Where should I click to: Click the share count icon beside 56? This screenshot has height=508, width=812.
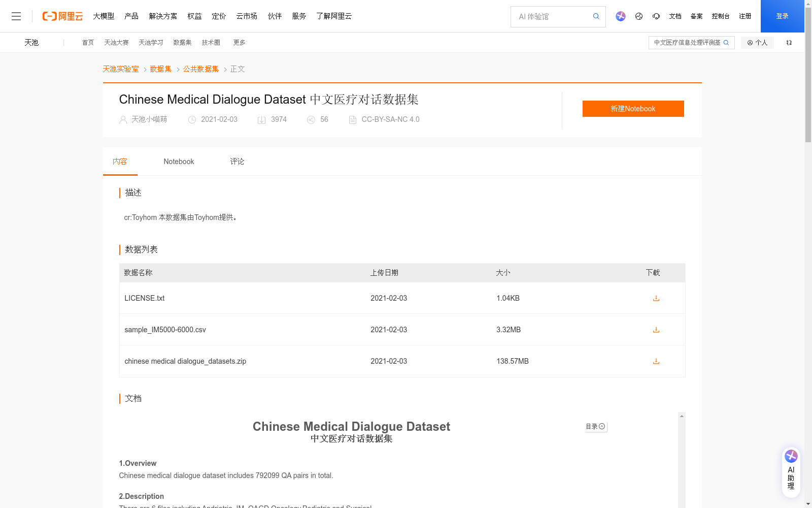click(311, 120)
